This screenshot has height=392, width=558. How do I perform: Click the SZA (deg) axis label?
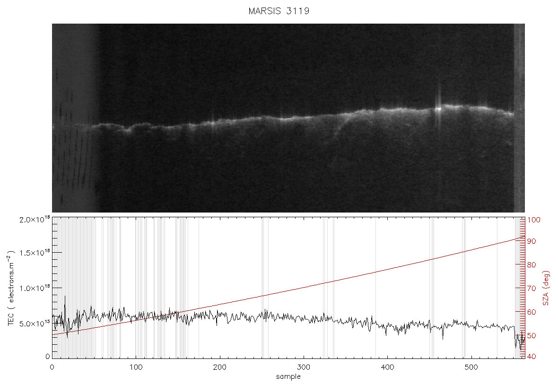click(546, 288)
